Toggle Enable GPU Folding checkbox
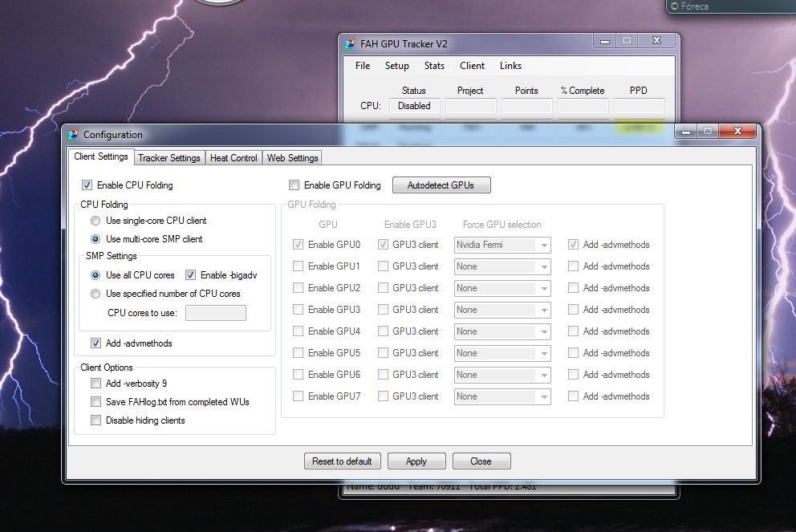This screenshot has height=532, width=796. [x=294, y=185]
